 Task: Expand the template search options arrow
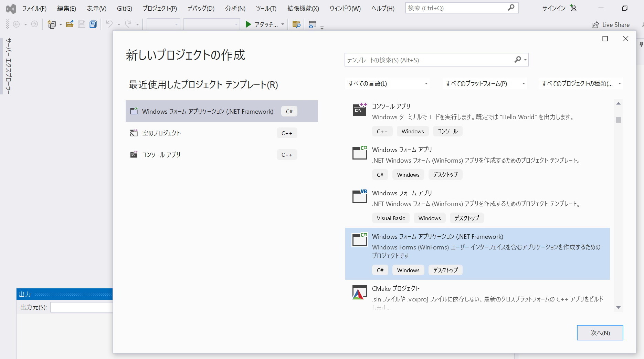pyautogui.click(x=525, y=60)
